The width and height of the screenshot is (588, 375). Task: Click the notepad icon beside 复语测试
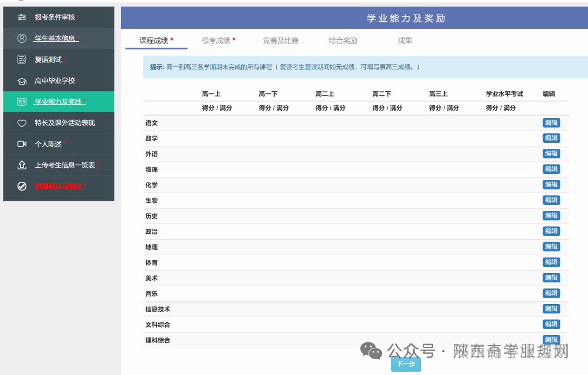point(22,59)
